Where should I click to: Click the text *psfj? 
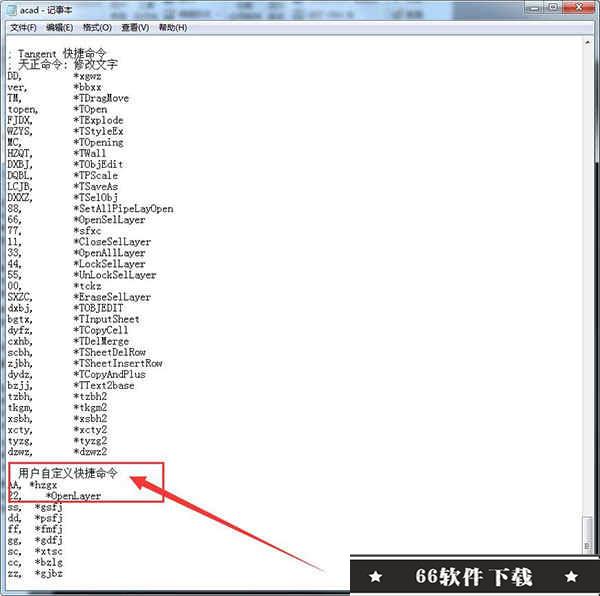click(49, 518)
